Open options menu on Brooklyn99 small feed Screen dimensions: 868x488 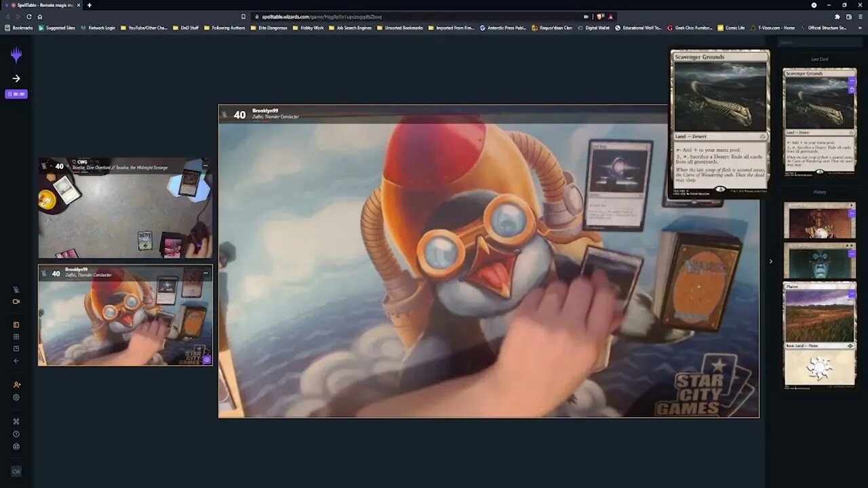tap(205, 272)
